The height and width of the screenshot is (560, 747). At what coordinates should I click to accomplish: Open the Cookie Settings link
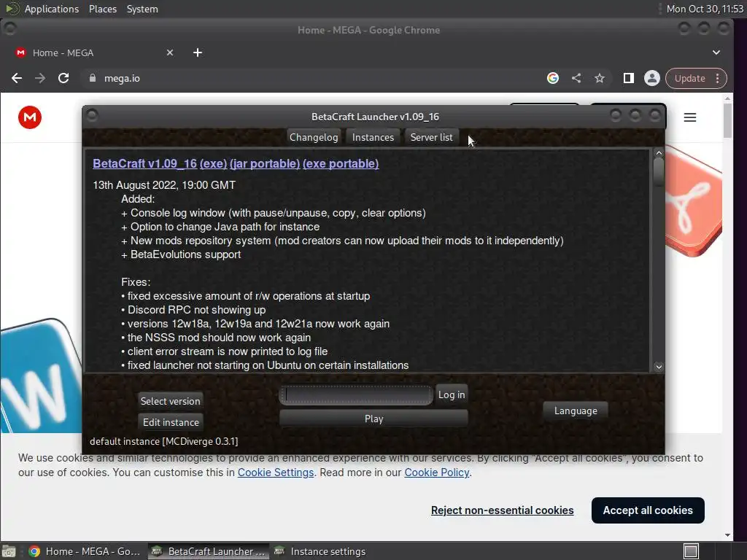pos(275,472)
